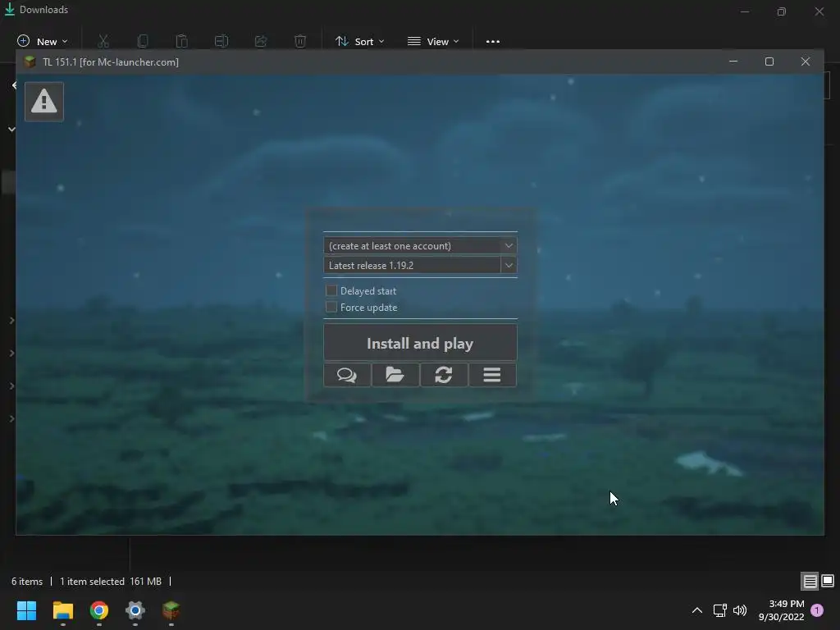This screenshot has width=840, height=630.
Task: Switch to details view in Downloads status bar
Action: [810, 581]
